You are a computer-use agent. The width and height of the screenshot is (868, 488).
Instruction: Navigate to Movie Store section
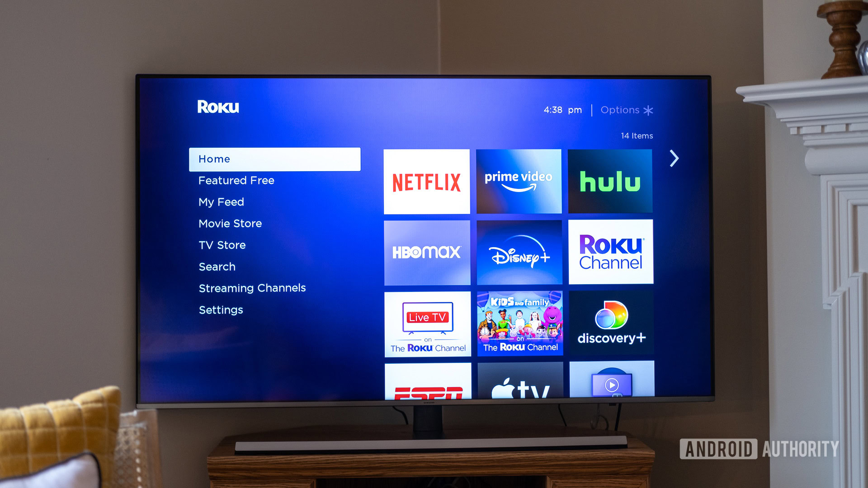(230, 224)
